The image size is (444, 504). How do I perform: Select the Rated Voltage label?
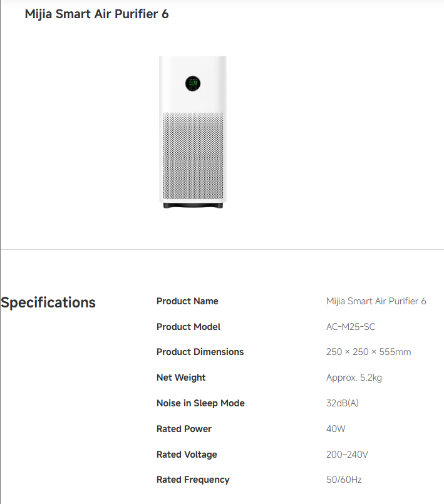[187, 455]
